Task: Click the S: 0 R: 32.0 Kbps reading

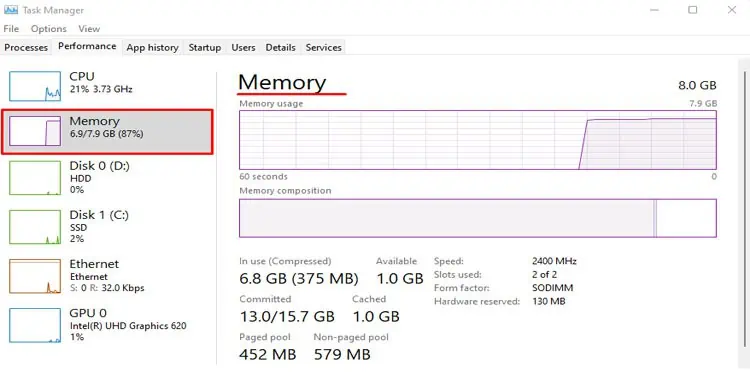Action: pos(107,288)
